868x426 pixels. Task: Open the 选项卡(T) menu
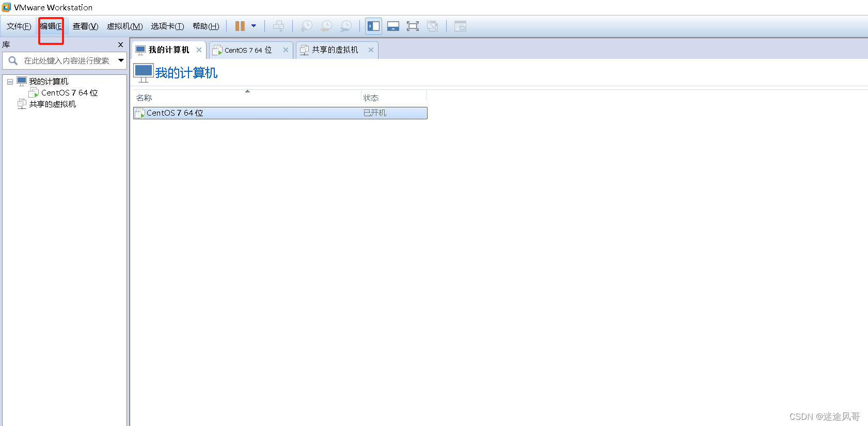point(167,26)
